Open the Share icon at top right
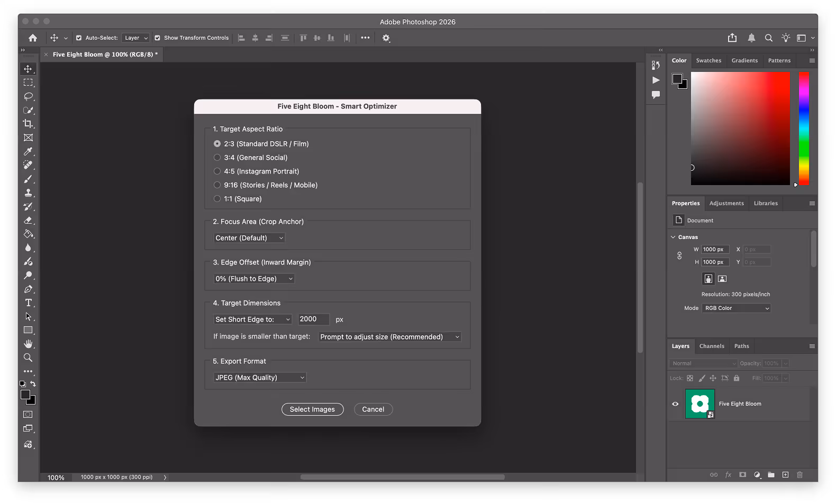The height and width of the screenshot is (504, 836). click(732, 38)
